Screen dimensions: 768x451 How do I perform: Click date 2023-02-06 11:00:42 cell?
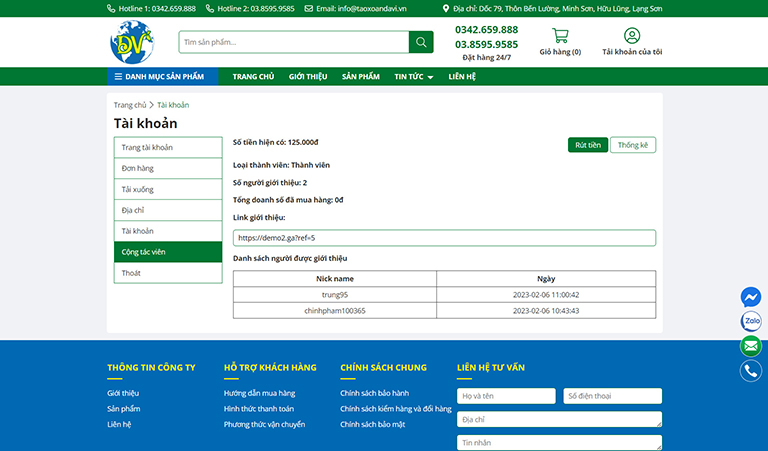[546, 295]
